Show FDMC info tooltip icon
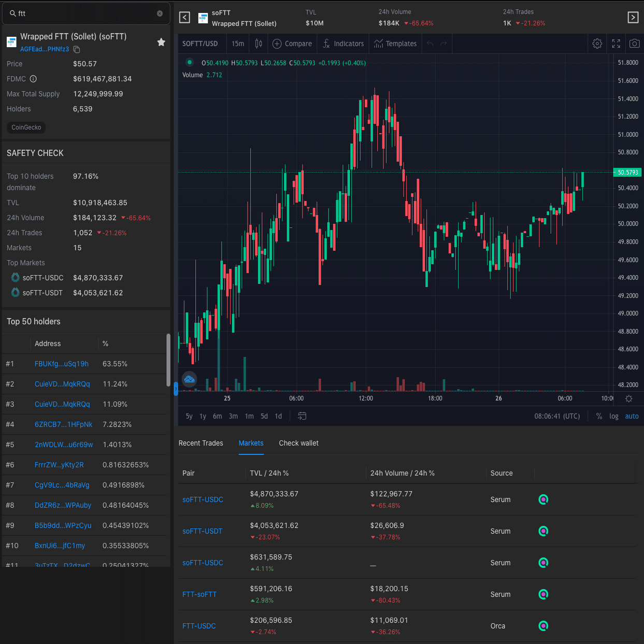The height and width of the screenshot is (644, 644). point(33,79)
